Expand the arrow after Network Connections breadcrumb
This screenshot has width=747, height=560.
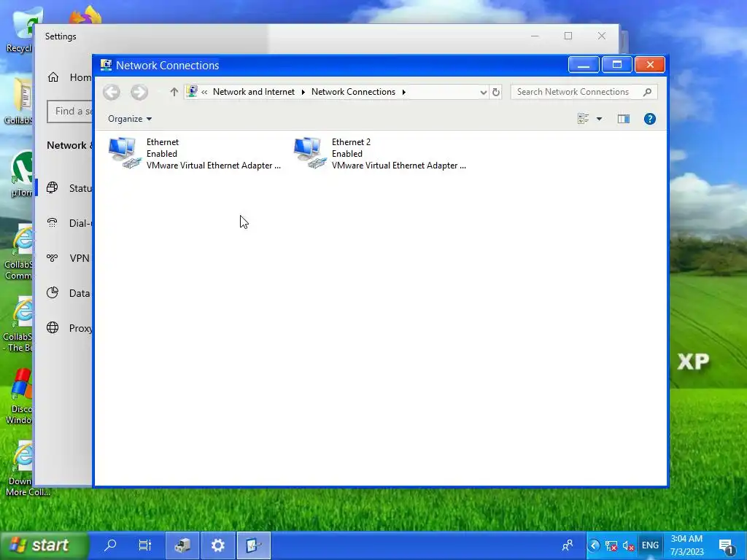click(404, 92)
